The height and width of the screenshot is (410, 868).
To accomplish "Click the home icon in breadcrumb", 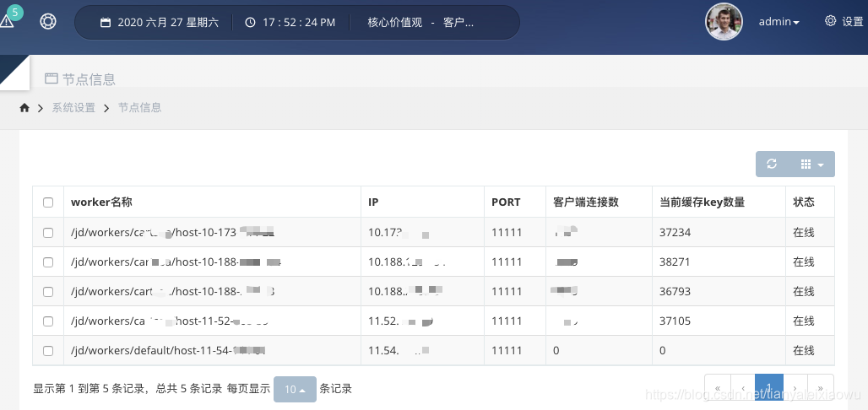I will tap(24, 108).
